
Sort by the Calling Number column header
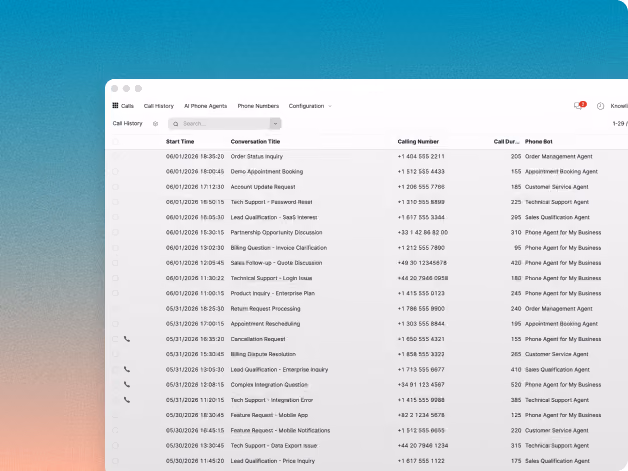coord(418,141)
